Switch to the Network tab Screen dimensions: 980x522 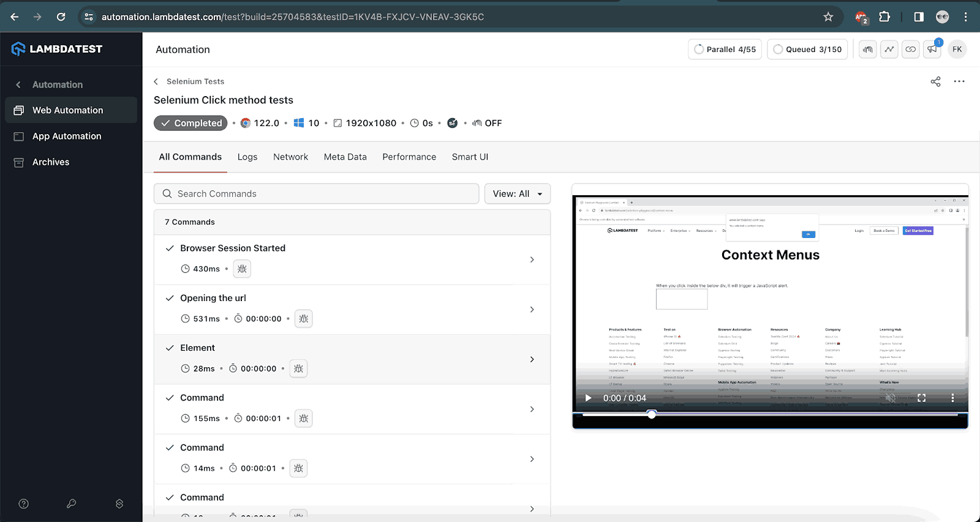pyautogui.click(x=291, y=157)
